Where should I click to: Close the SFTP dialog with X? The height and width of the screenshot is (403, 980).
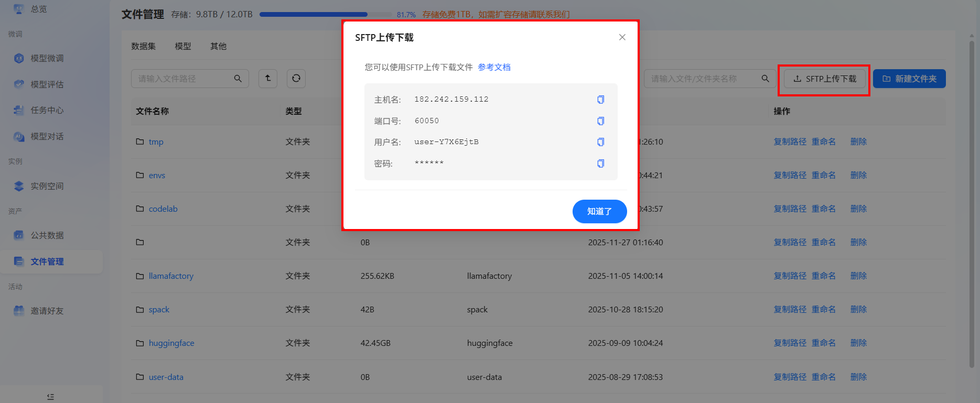[622, 37]
